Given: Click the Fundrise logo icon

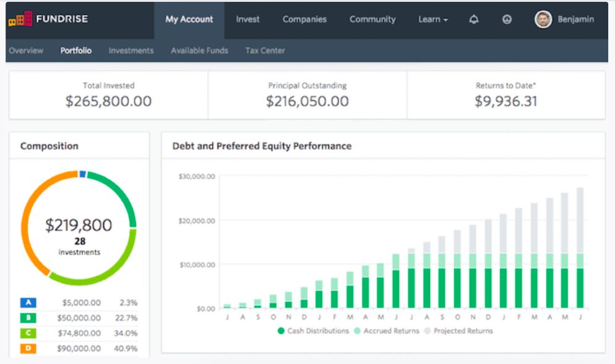Looking at the screenshot, I should click(19, 20).
